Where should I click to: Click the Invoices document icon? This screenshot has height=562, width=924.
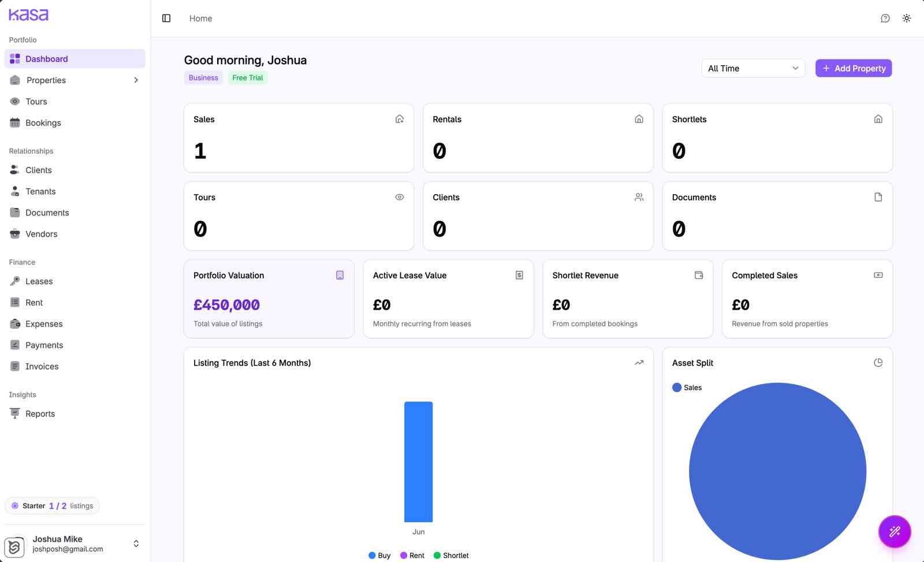coord(15,366)
